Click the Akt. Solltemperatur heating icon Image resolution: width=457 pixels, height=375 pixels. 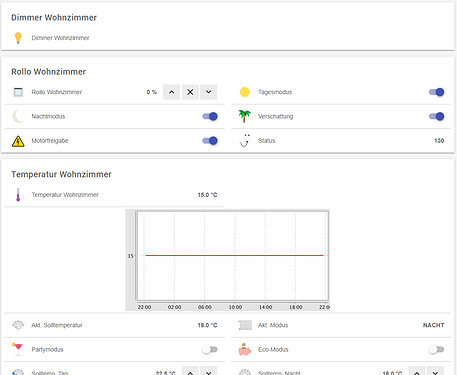[x=18, y=325]
